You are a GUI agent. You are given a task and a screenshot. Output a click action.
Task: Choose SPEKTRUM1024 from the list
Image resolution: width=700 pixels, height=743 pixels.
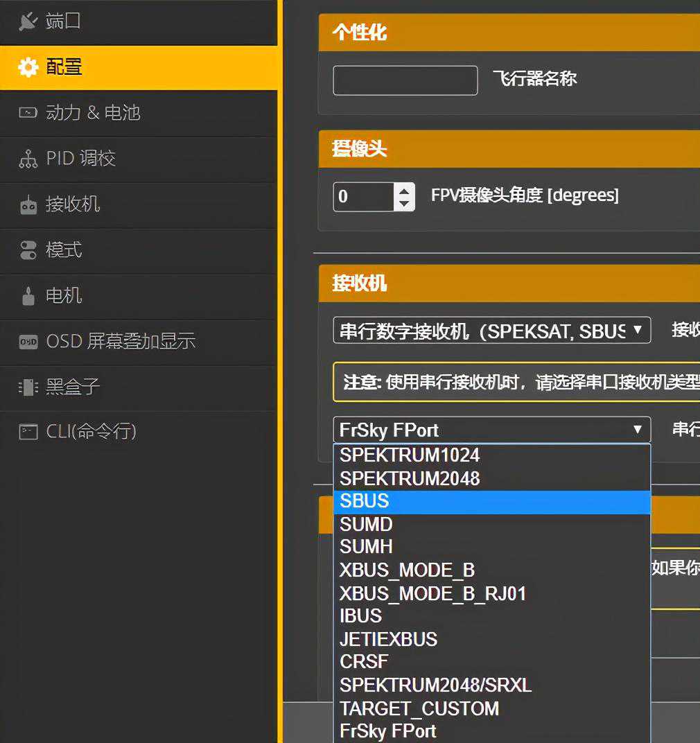491,455
